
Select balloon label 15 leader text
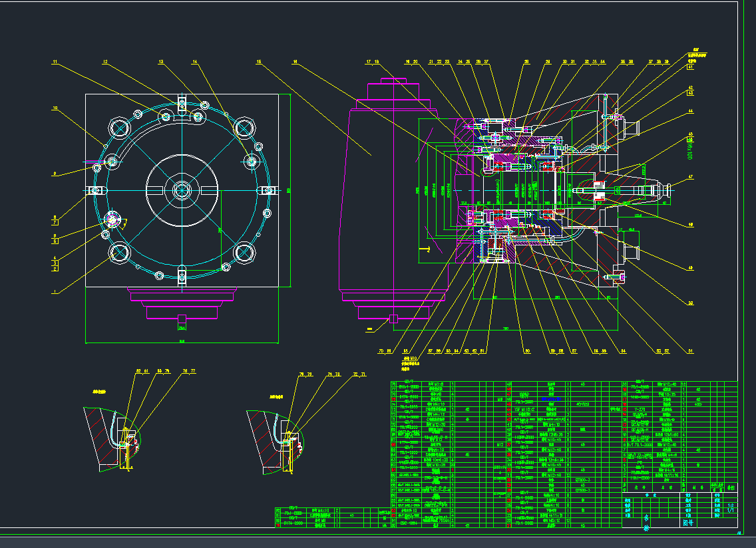[x=259, y=62]
